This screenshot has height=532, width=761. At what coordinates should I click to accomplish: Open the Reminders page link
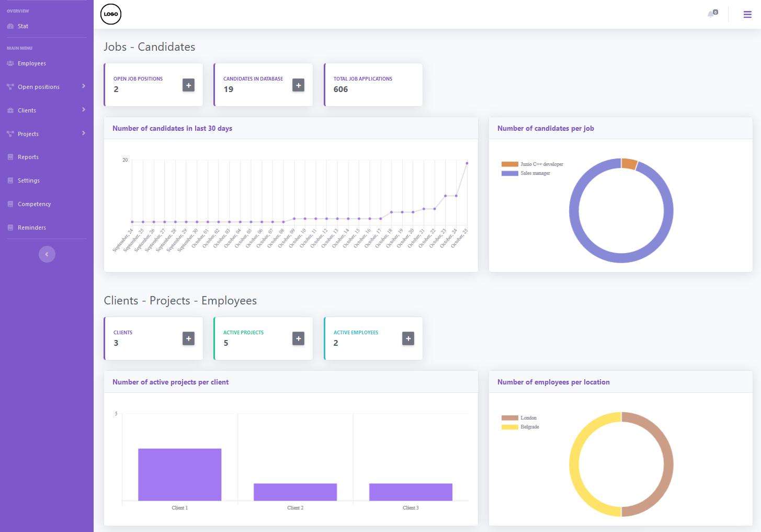pyautogui.click(x=31, y=228)
